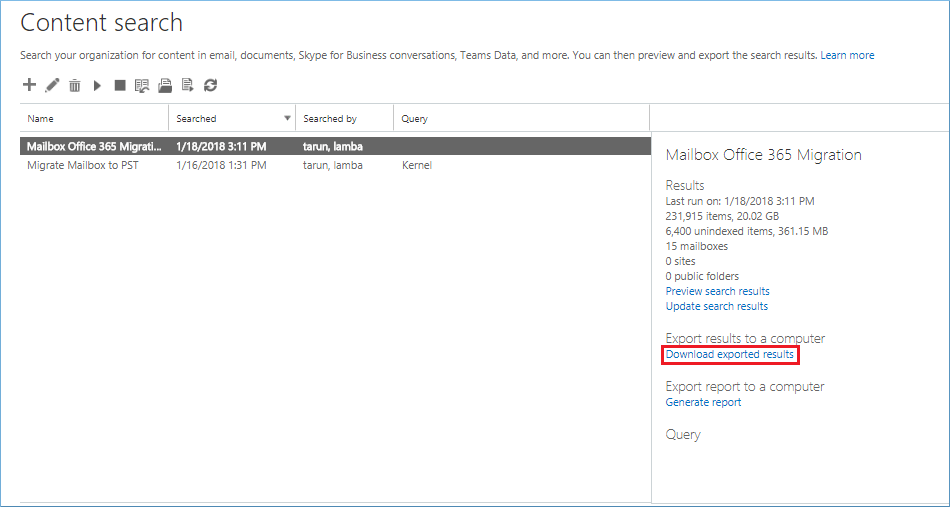Click the 231,915 items, 20.02 GB text
950x507 pixels.
[x=722, y=216]
